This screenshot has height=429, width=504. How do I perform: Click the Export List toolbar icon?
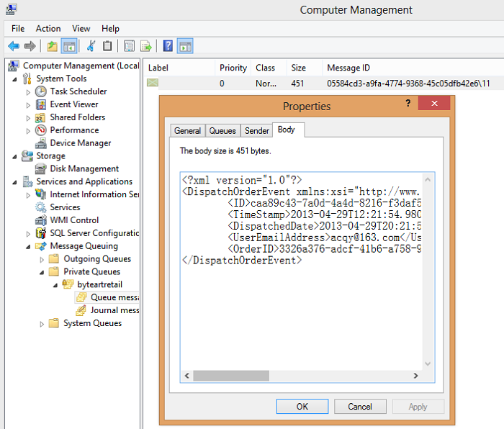[x=146, y=46]
